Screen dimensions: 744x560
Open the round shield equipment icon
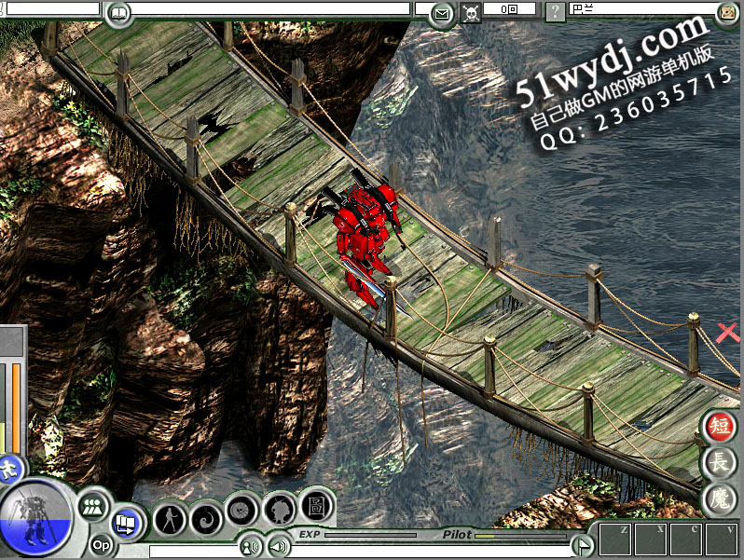(242, 512)
